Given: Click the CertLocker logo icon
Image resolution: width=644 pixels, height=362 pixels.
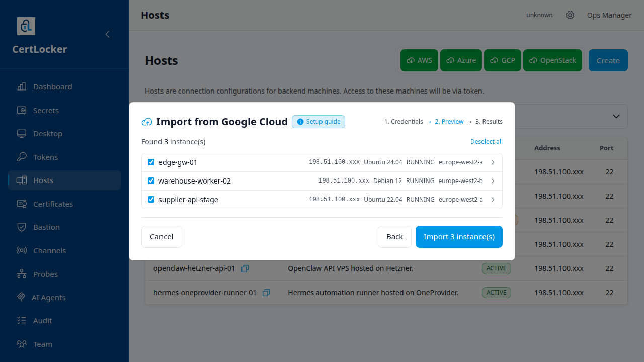Looking at the screenshot, I should point(26,26).
